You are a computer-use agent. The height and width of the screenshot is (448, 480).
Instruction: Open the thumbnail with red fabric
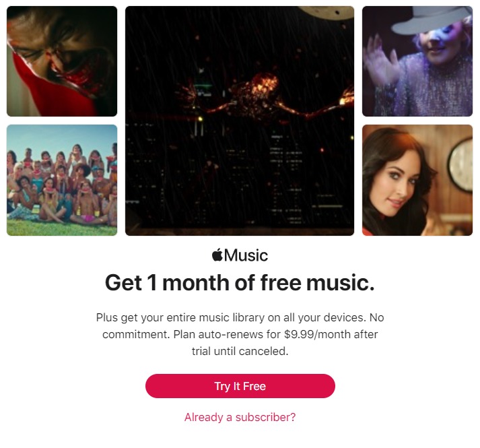click(x=62, y=61)
